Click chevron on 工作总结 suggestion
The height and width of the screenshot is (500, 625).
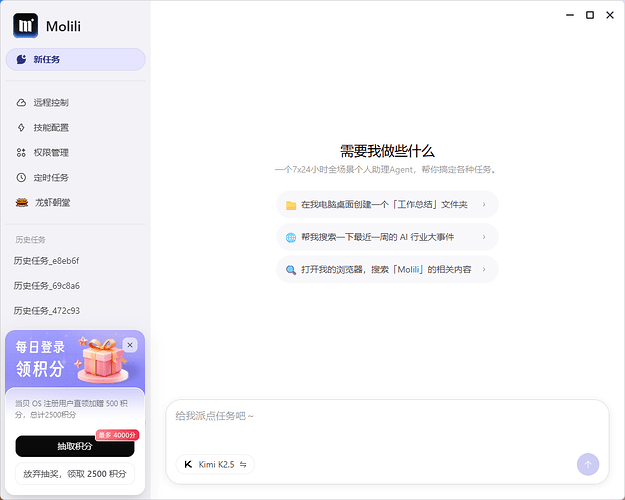[x=484, y=205]
